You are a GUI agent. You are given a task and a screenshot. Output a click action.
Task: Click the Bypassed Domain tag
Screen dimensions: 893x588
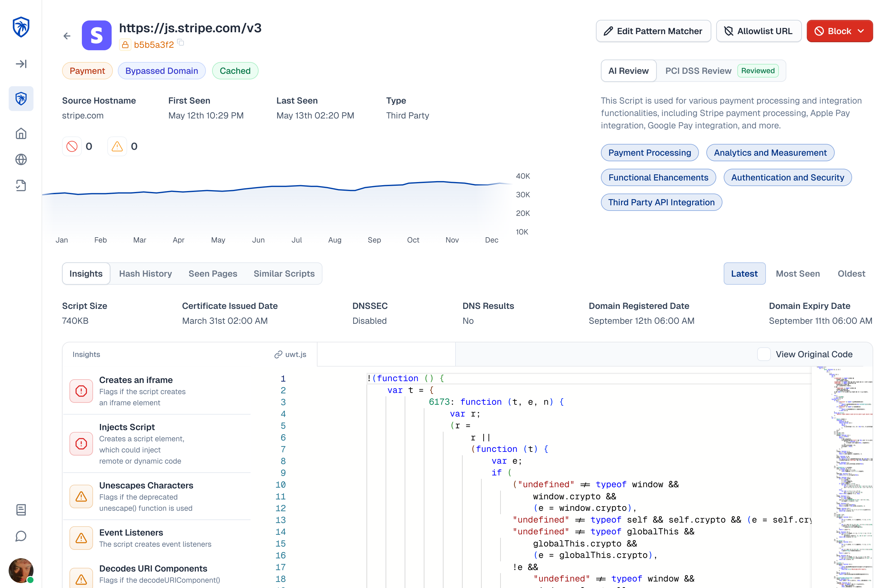pos(162,70)
